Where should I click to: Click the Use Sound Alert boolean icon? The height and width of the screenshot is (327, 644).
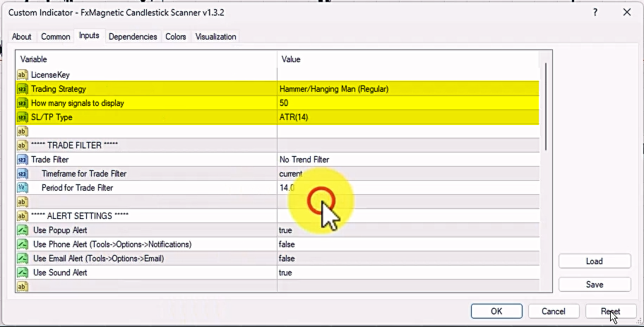point(23,273)
